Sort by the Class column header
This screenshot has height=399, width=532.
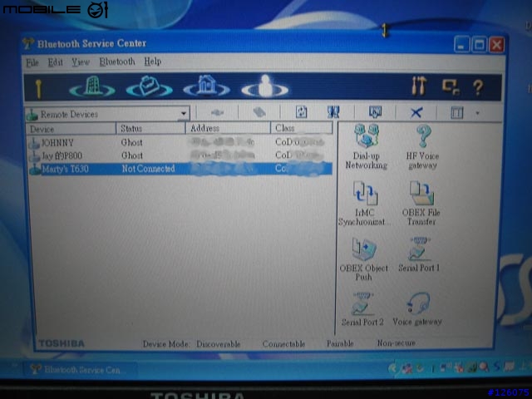(x=302, y=128)
